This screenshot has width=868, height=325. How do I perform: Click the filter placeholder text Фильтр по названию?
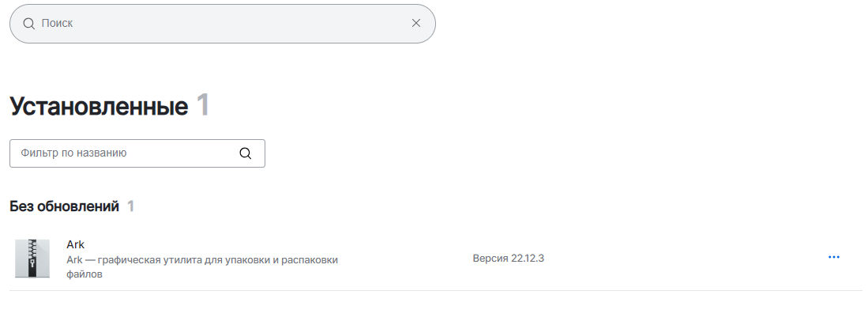[x=74, y=153]
